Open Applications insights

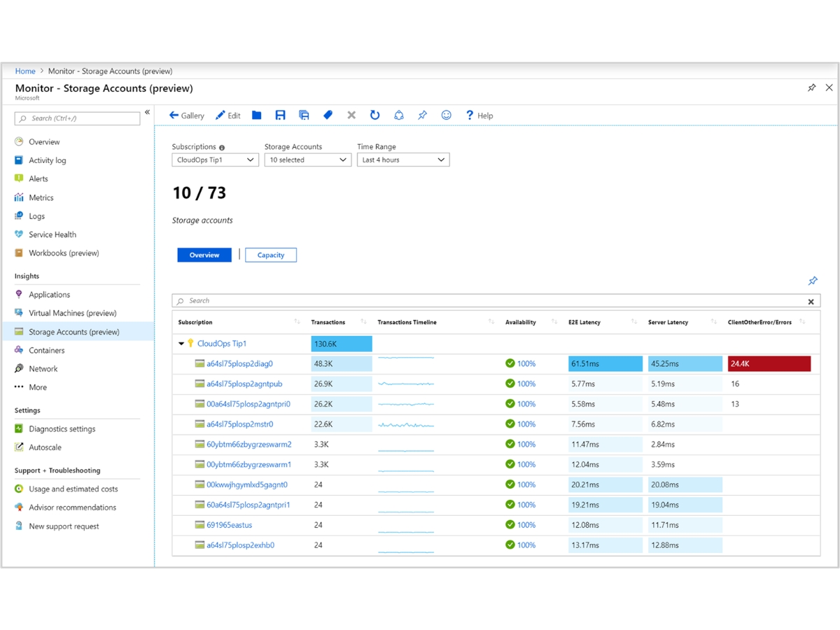pos(49,295)
